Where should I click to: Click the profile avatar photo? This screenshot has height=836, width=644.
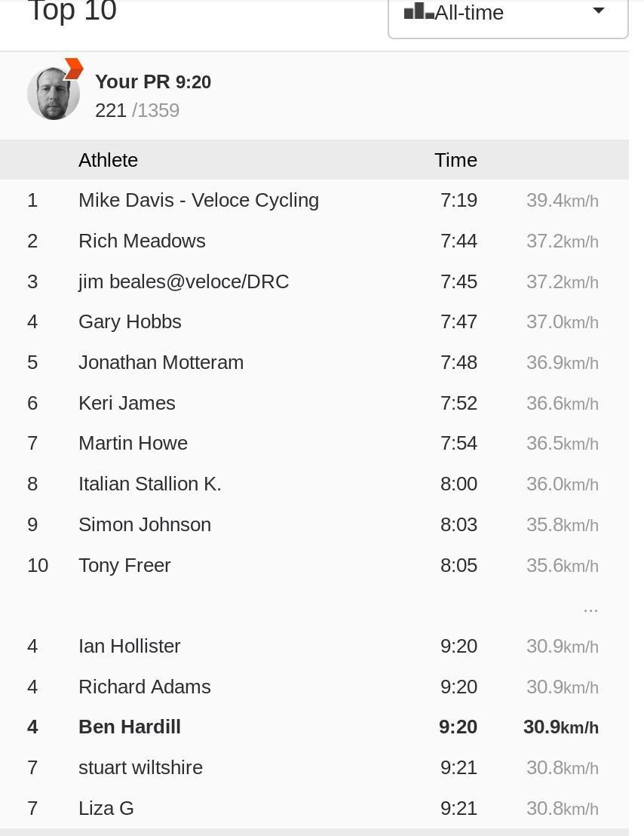53,94
